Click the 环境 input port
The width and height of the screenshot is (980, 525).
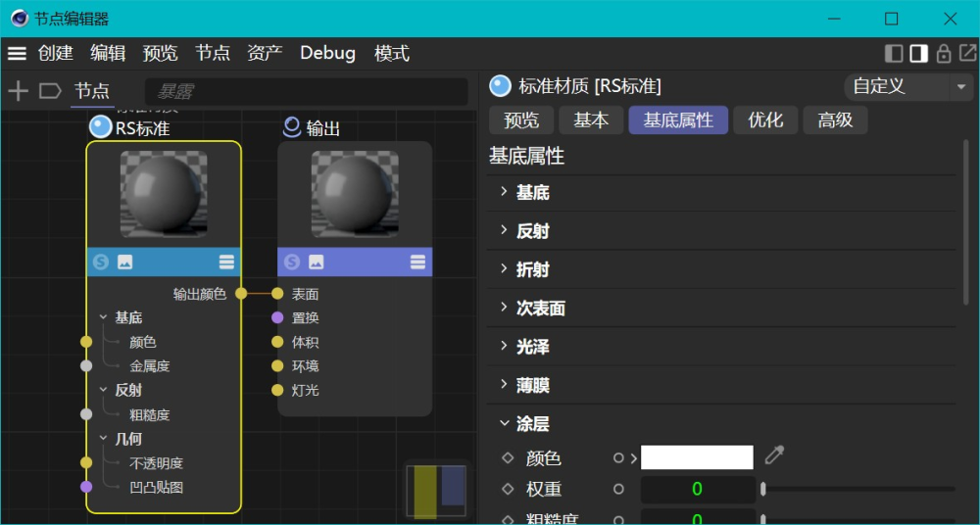pos(277,365)
